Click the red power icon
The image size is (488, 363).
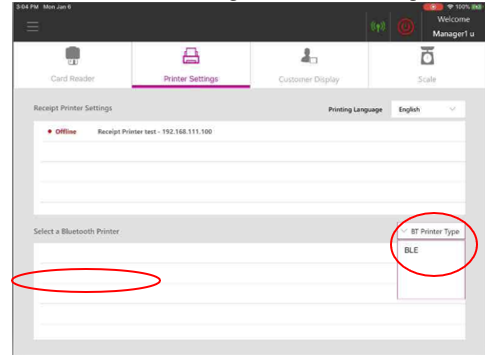coord(405,27)
